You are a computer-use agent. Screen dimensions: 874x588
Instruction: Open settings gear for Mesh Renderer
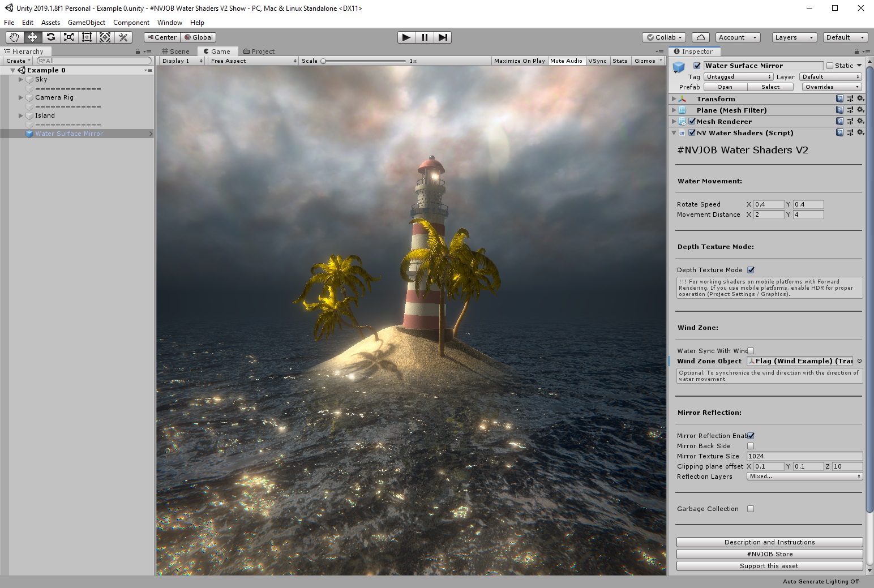860,121
